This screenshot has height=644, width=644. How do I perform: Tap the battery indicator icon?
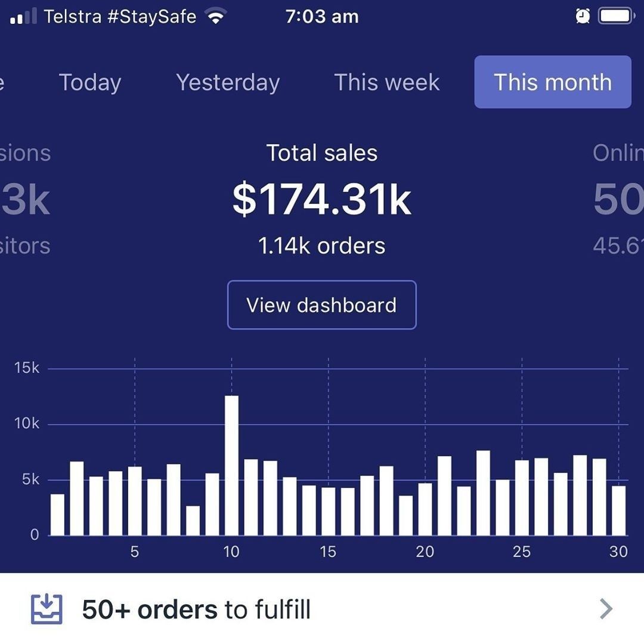pyautogui.click(x=617, y=16)
